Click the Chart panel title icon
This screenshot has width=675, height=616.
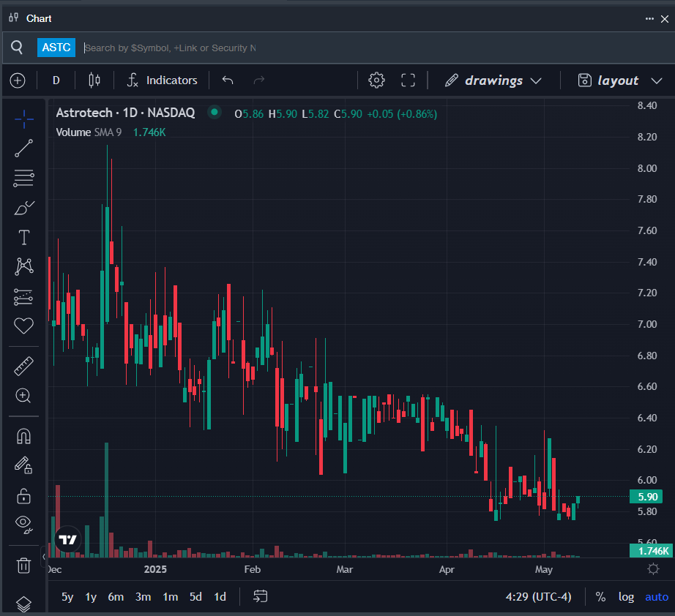point(14,18)
